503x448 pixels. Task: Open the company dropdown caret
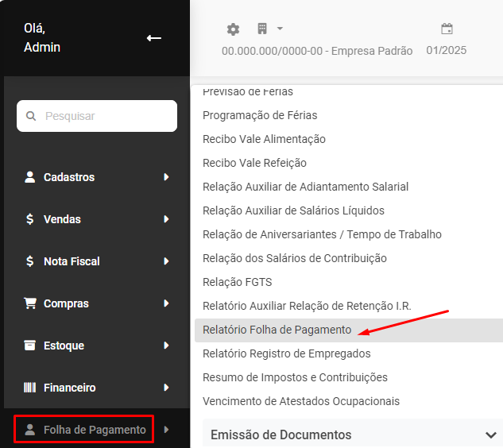pos(280,29)
